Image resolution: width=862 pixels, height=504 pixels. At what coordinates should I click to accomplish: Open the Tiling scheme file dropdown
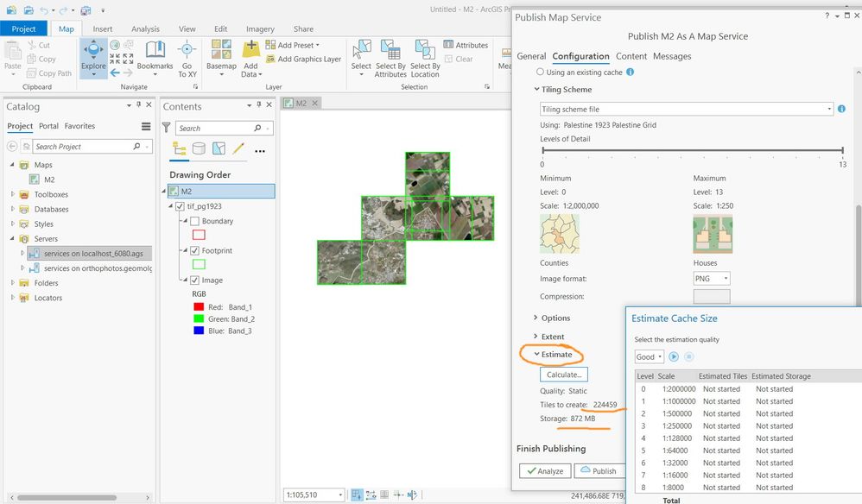tap(687, 109)
